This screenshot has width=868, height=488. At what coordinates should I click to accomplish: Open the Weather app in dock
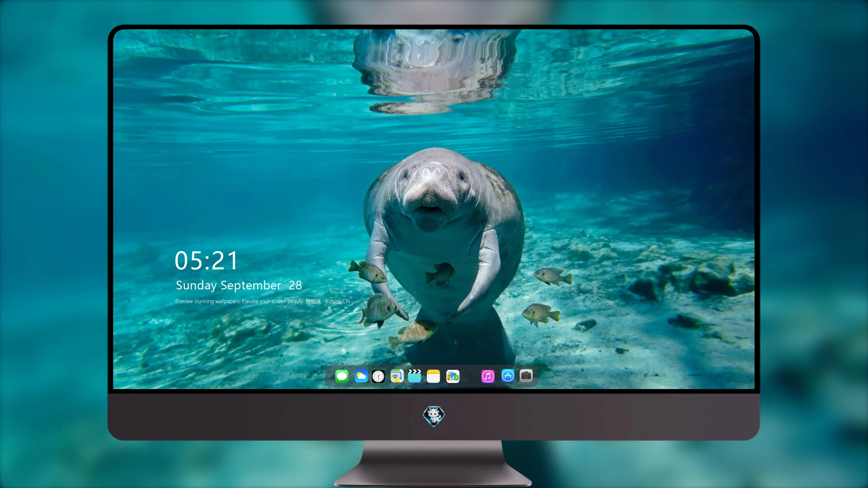click(361, 376)
